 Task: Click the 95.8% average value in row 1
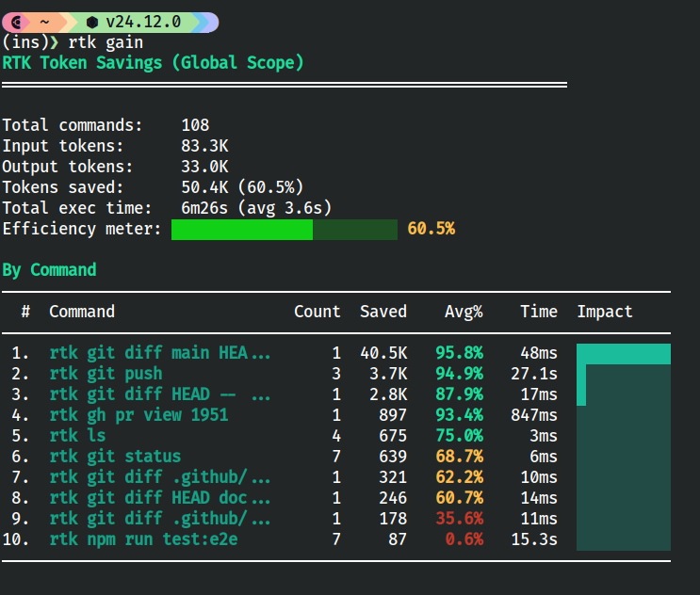(x=459, y=353)
